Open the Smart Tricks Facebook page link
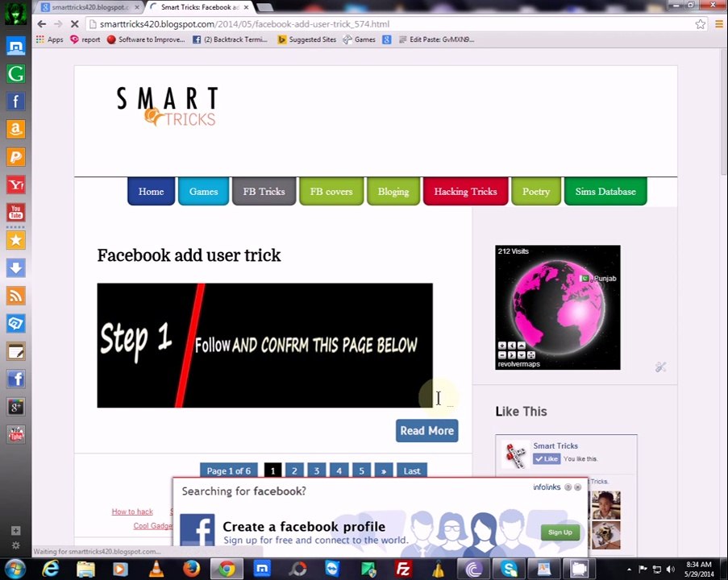The width and height of the screenshot is (728, 580). (x=555, y=445)
